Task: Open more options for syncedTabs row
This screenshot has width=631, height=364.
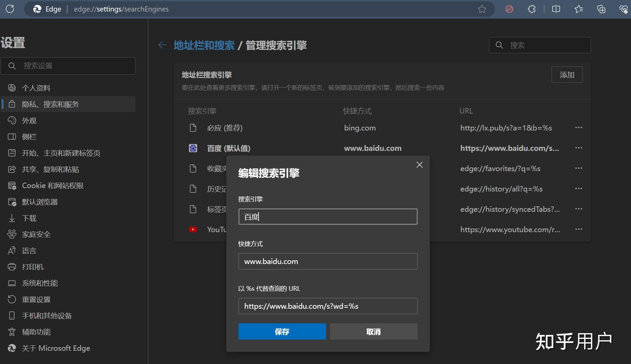Action: (x=578, y=209)
